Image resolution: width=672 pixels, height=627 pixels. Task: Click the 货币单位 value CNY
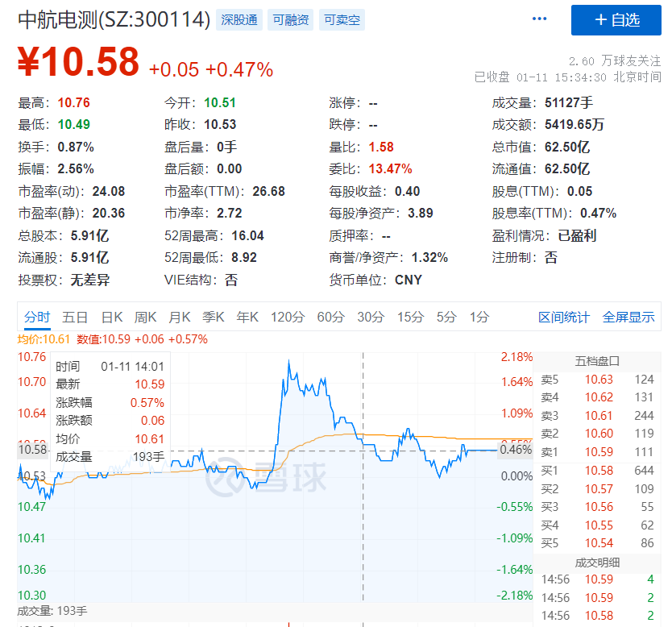pos(408,280)
